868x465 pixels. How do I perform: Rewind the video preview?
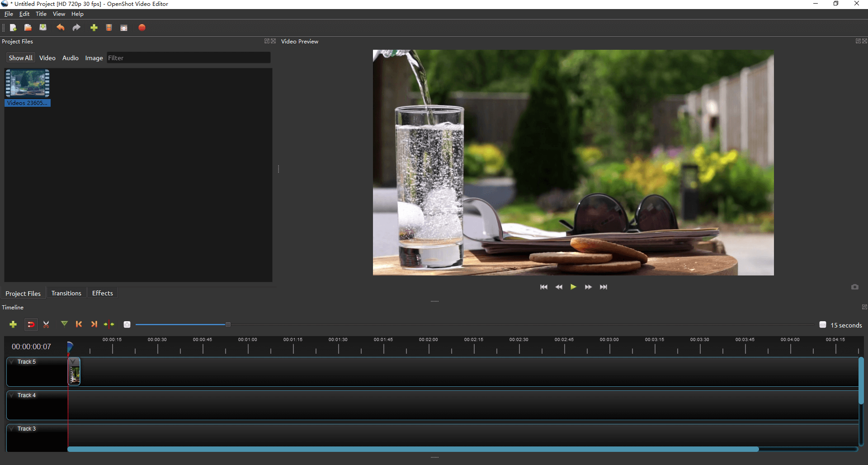point(559,287)
